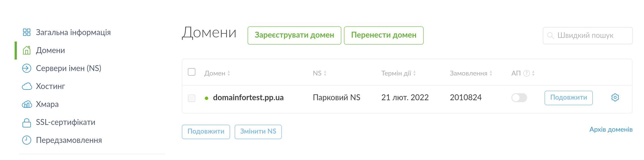
Task: Open domain settings gear icon
Action: pyautogui.click(x=615, y=97)
